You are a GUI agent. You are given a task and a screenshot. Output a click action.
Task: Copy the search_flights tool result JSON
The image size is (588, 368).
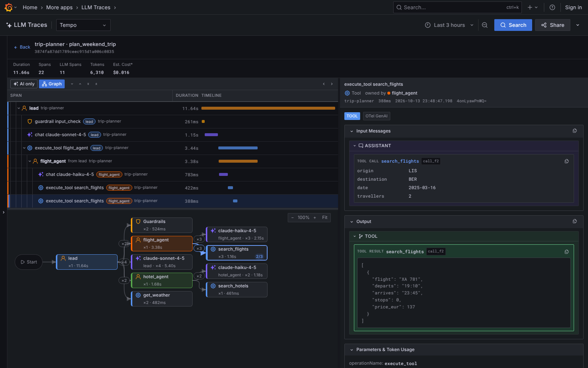(x=567, y=252)
